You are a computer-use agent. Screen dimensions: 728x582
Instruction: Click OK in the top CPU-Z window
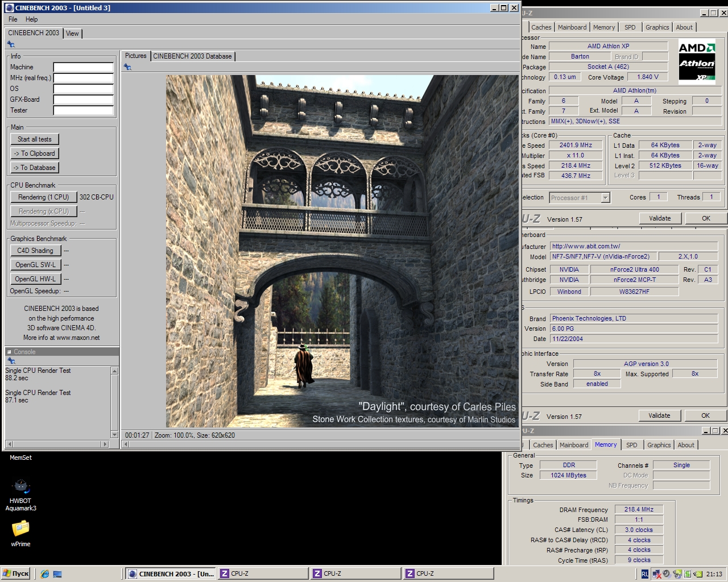point(706,218)
